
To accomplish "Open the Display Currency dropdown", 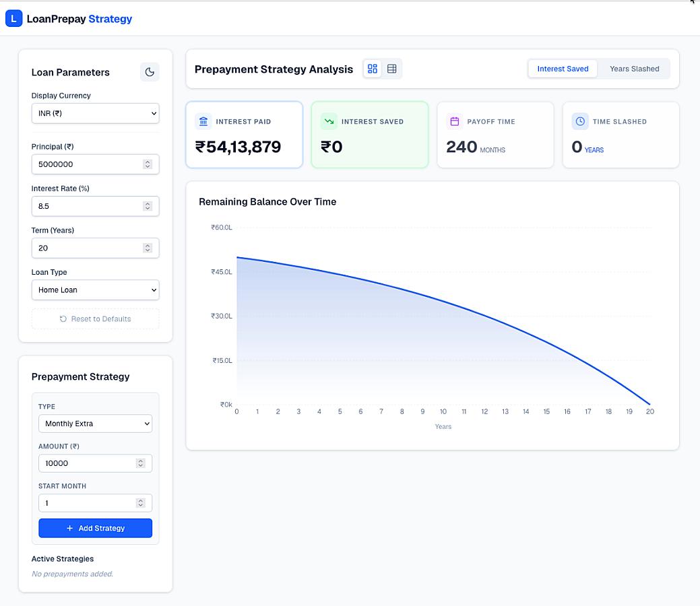I will (x=96, y=113).
